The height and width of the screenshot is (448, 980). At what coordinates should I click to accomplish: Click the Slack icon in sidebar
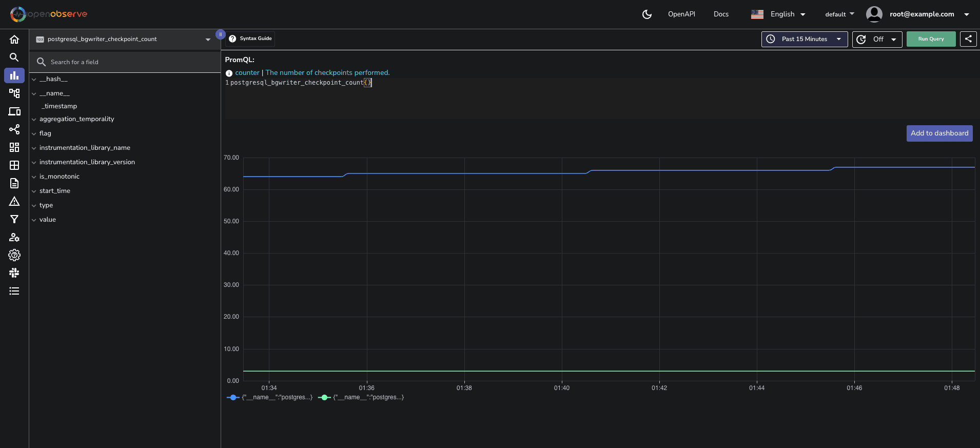pyautogui.click(x=14, y=273)
